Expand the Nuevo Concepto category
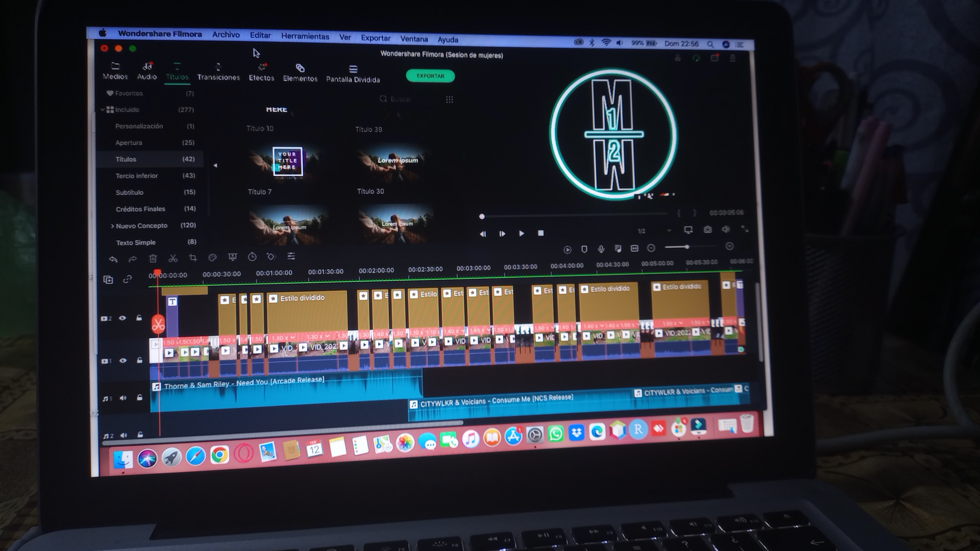Screen dimensions: 980x551 [112, 226]
